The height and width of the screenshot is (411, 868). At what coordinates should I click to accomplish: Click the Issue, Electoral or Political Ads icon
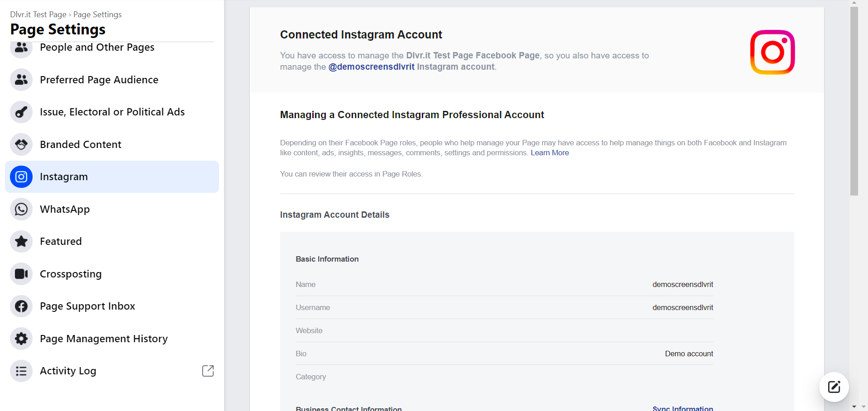coord(21,112)
